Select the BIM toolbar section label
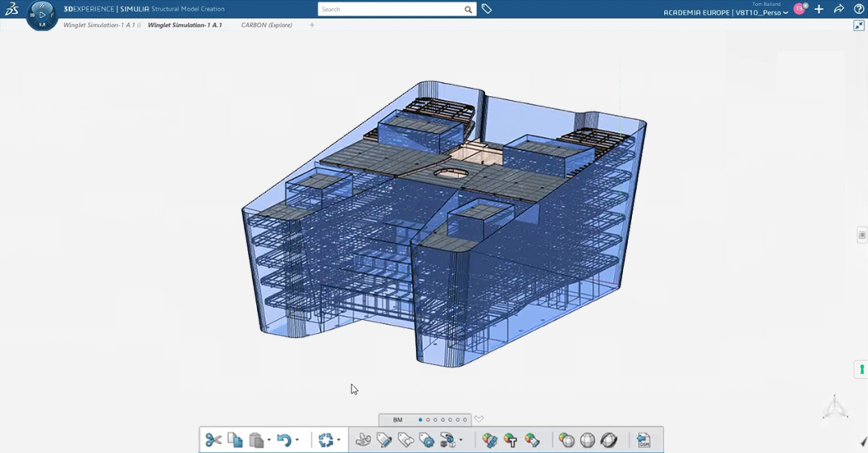 [397, 420]
